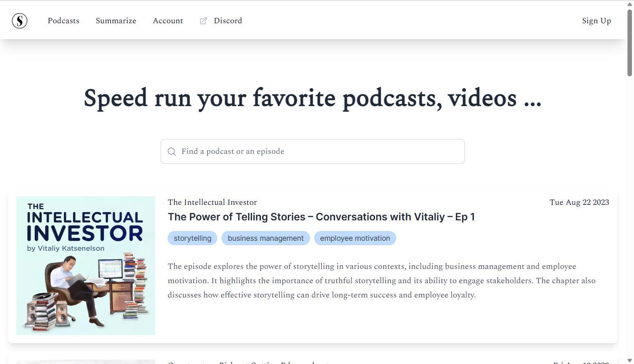Open the Summarize page

coord(116,21)
